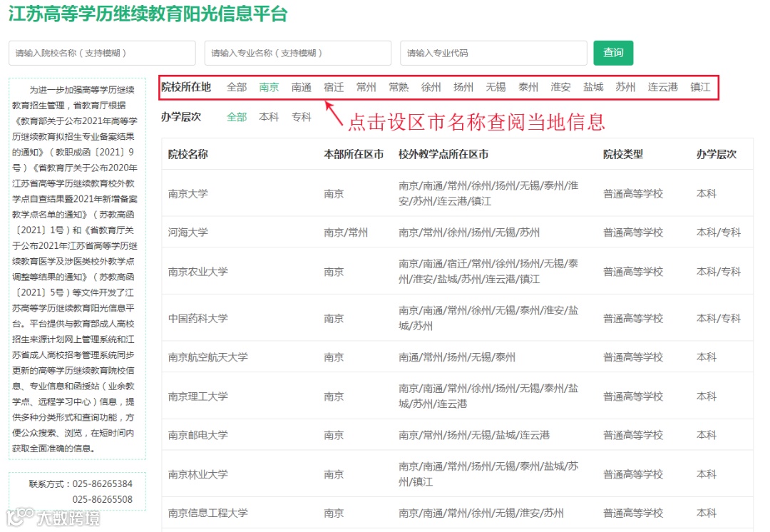Viewport: 770px width, 532px height.
Task: Open the 中国药科大学 row
Action: [457, 318]
